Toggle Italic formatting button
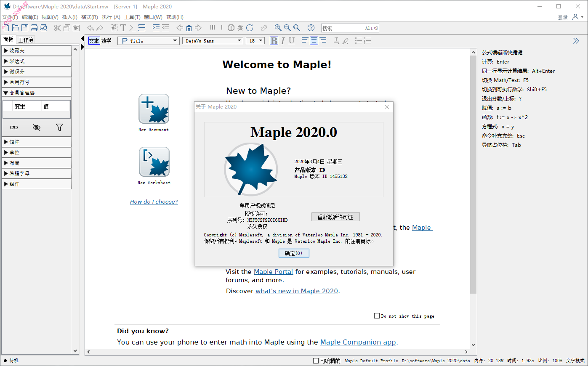This screenshot has height=366, width=588. coord(283,41)
